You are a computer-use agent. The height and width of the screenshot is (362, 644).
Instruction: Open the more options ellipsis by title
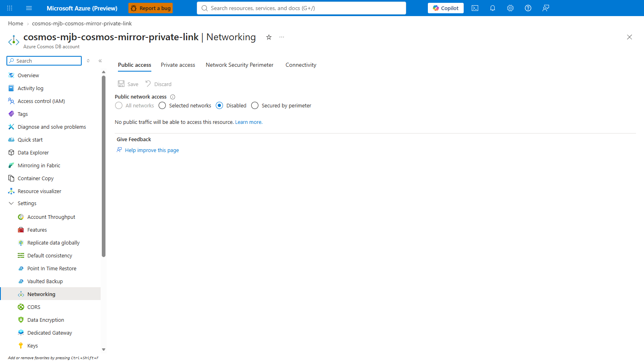282,37
